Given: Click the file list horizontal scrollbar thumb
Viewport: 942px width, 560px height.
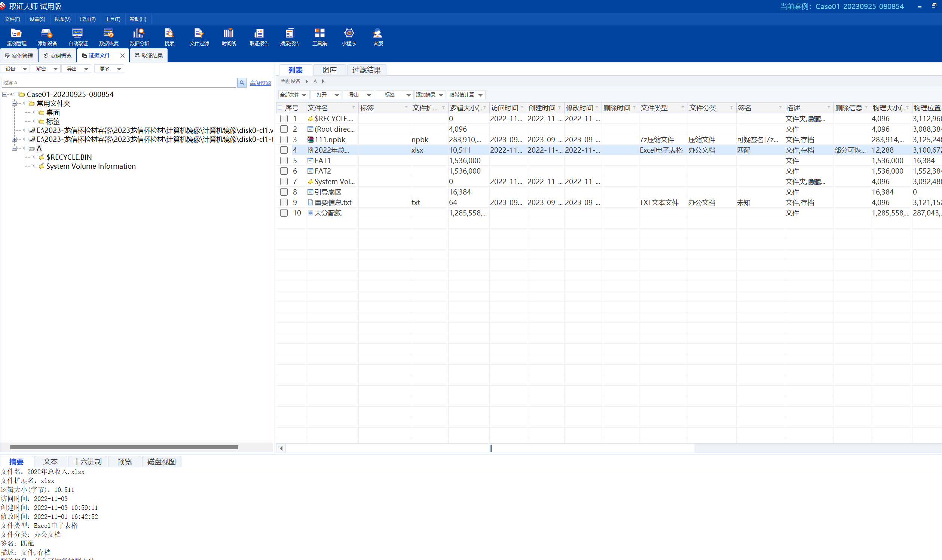Looking at the screenshot, I should [490, 448].
